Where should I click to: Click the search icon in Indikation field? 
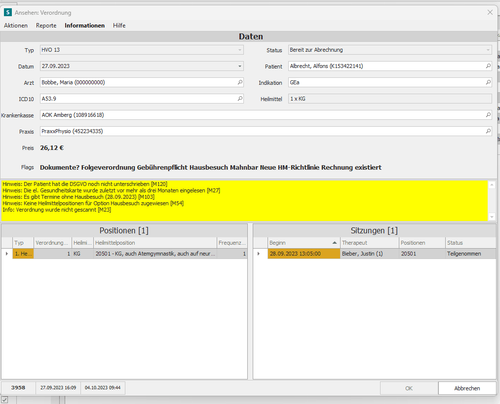488,82
